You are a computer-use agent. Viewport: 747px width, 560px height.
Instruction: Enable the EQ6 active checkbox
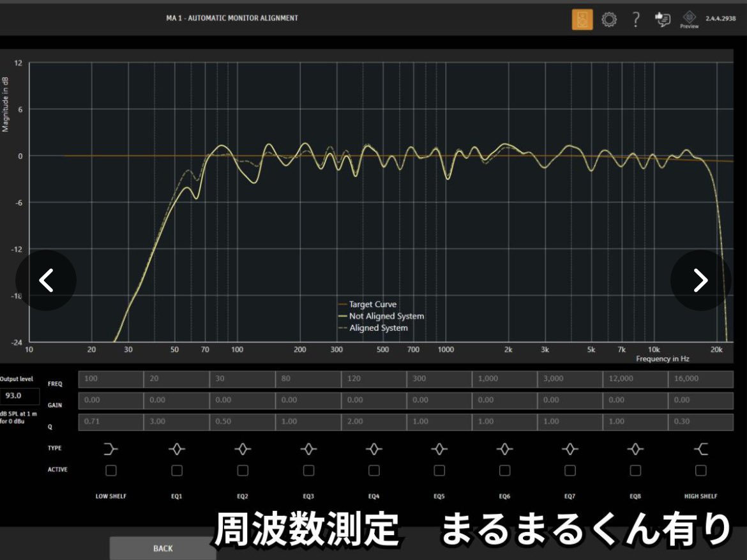[x=504, y=471]
